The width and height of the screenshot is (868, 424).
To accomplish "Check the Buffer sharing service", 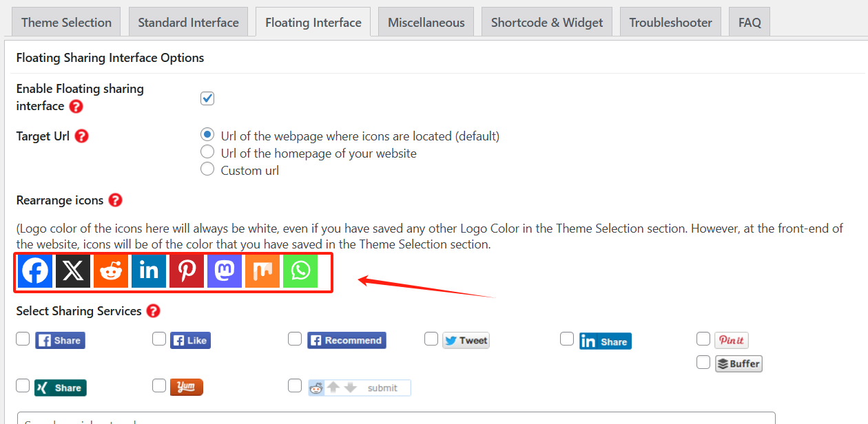I will tap(703, 362).
